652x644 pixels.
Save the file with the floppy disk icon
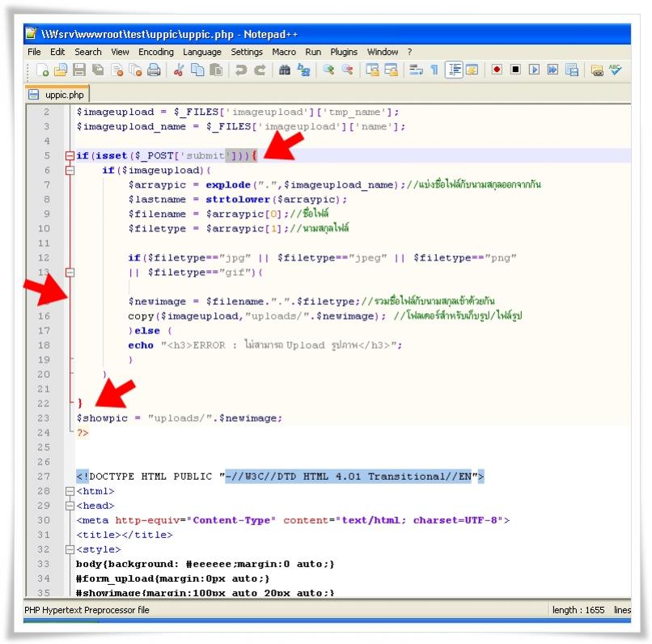coord(79,70)
